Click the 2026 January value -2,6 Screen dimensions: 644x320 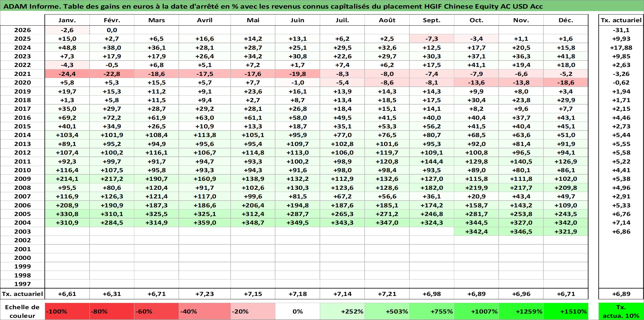(67, 30)
